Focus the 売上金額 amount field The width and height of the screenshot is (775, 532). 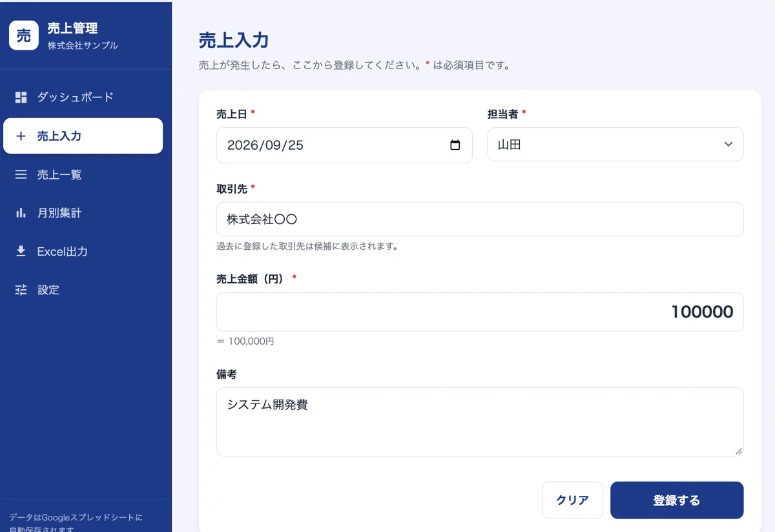click(480, 312)
